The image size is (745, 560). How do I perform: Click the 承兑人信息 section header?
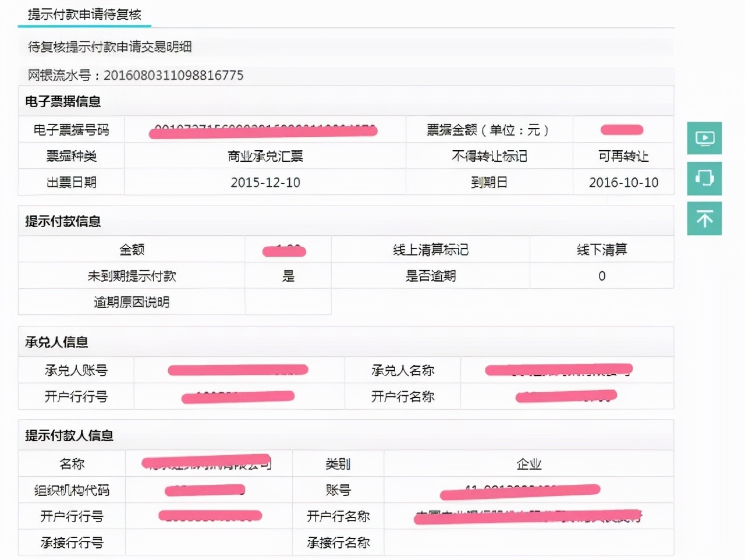click(55, 342)
